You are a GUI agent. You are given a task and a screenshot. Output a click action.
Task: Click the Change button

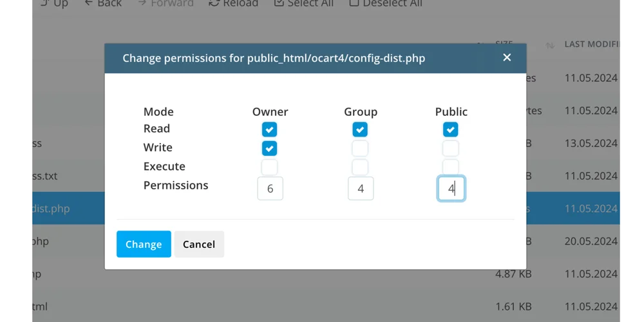click(144, 244)
